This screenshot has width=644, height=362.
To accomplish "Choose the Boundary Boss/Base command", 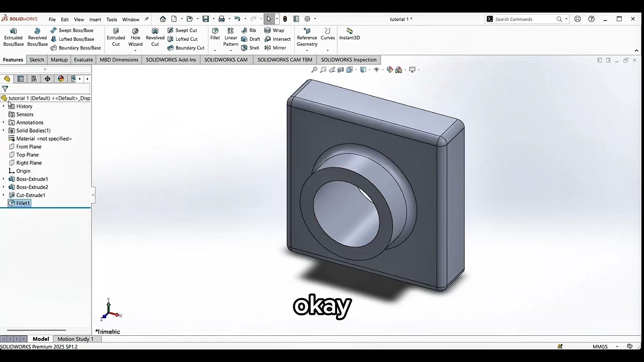I will [x=75, y=48].
